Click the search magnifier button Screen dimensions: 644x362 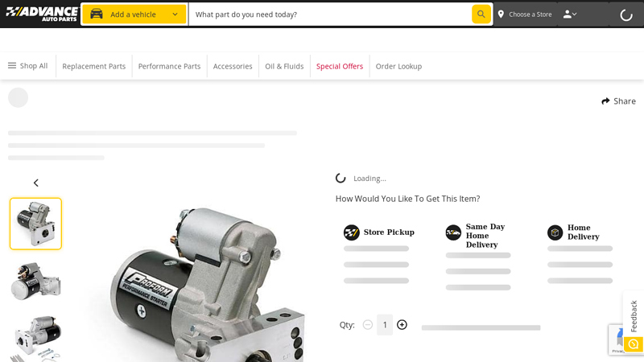coord(481,14)
